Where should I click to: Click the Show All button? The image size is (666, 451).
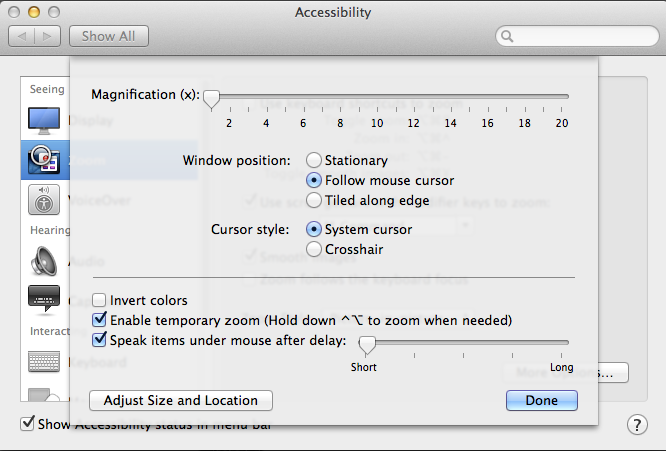tap(109, 37)
